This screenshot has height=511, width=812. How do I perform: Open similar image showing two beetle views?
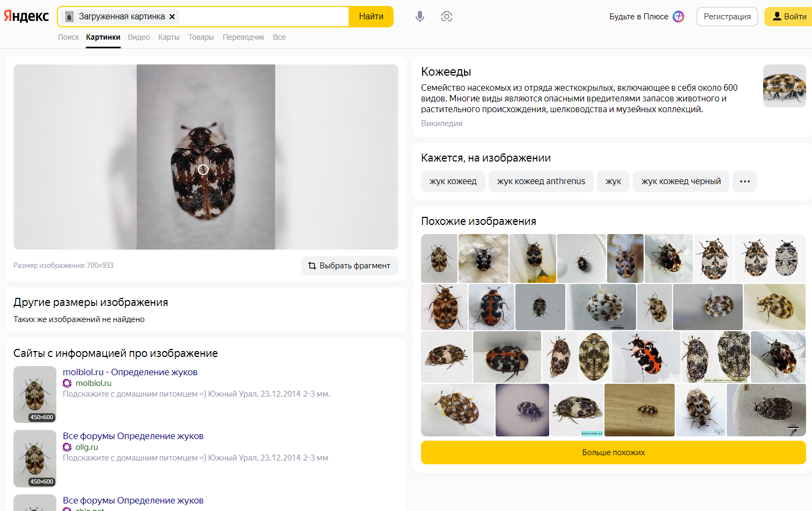pos(770,258)
